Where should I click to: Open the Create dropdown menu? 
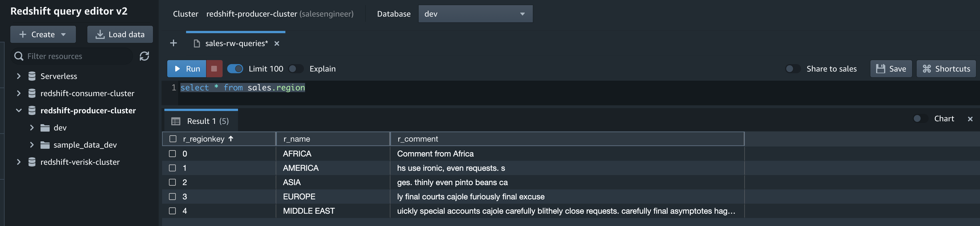[x=43, y=34]
